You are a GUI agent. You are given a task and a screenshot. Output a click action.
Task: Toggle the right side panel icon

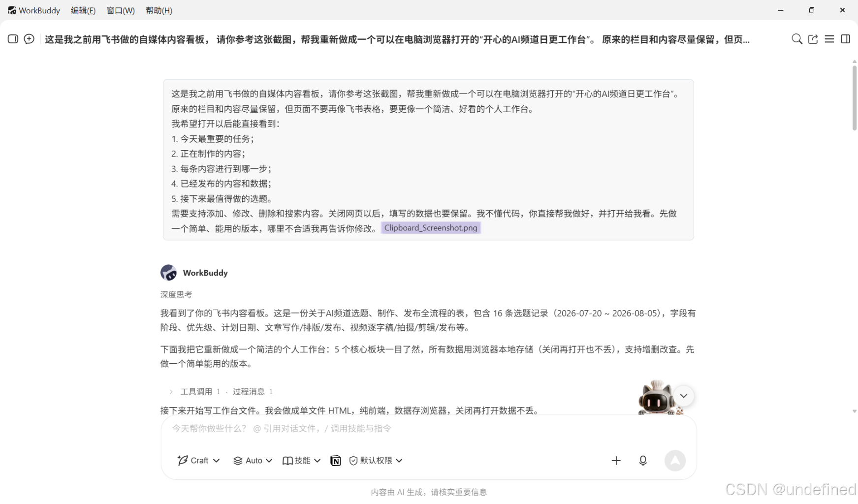coord(846,39)
